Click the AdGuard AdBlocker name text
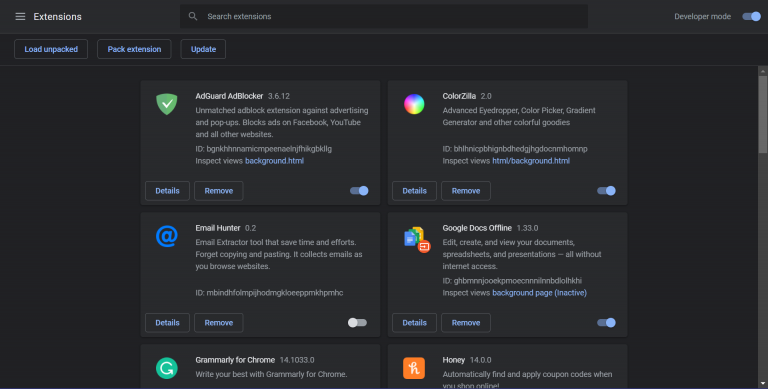 coord(229,96)
